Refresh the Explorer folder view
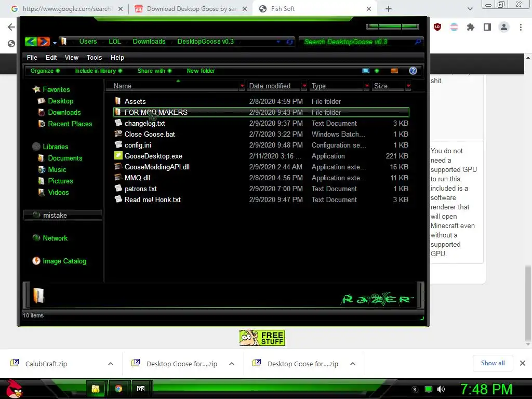Image resolution: width=532 pixels, height=399 pixels. (289, 42)
